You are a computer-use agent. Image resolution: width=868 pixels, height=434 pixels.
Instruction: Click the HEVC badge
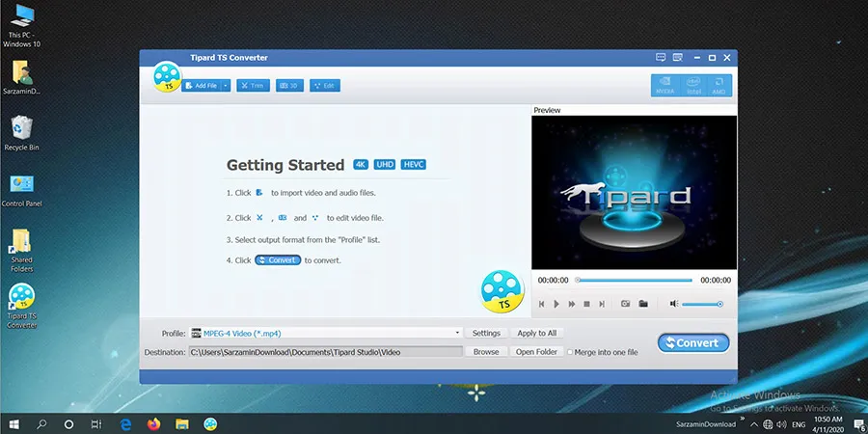coord(414,164)
